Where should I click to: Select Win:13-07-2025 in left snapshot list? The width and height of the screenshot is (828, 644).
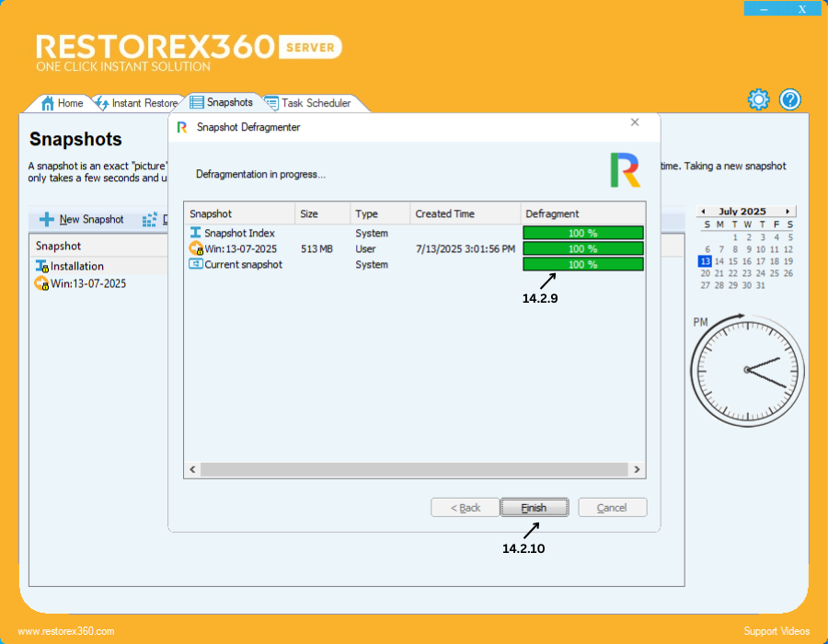coord(98,283)
